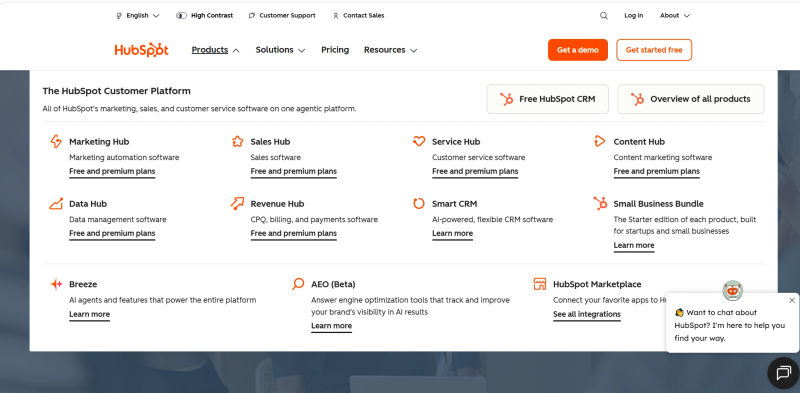
Task: Open Free HubSpot CRM button
Action: (x=547, y=99)
